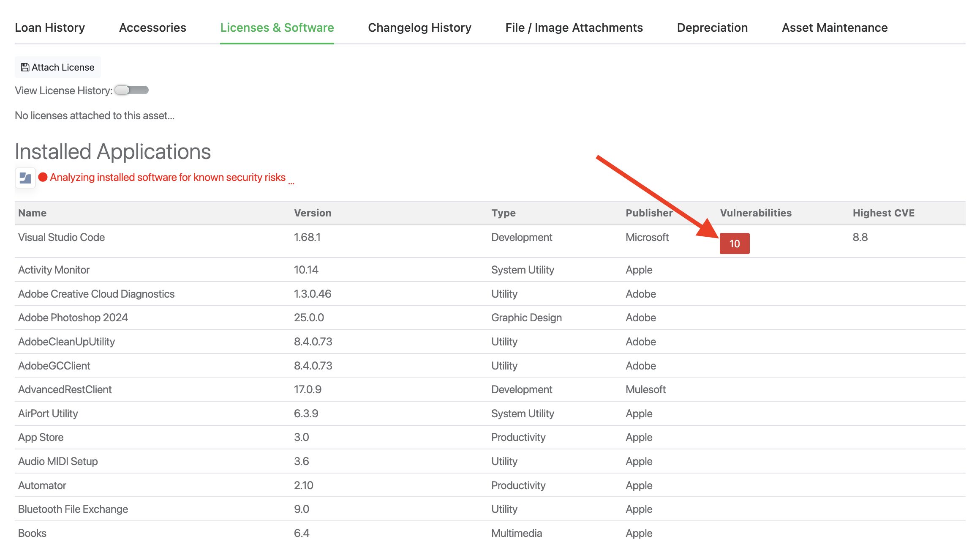
Task: Click the Multimedia type of Books
Action: coord(517,533)
